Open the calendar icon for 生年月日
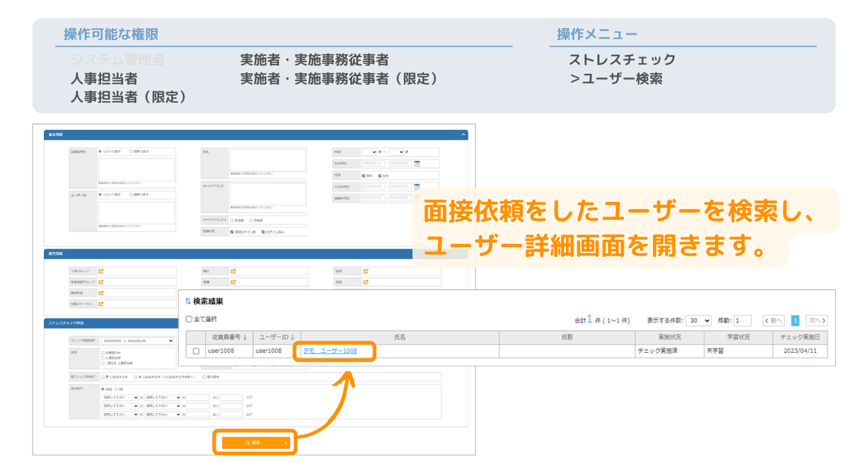 click(x=417, y=164)
